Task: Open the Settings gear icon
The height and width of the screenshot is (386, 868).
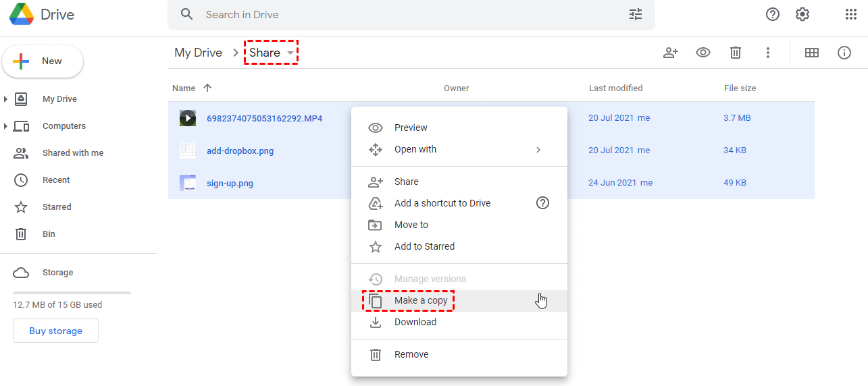Action: [x=802, y=14]
